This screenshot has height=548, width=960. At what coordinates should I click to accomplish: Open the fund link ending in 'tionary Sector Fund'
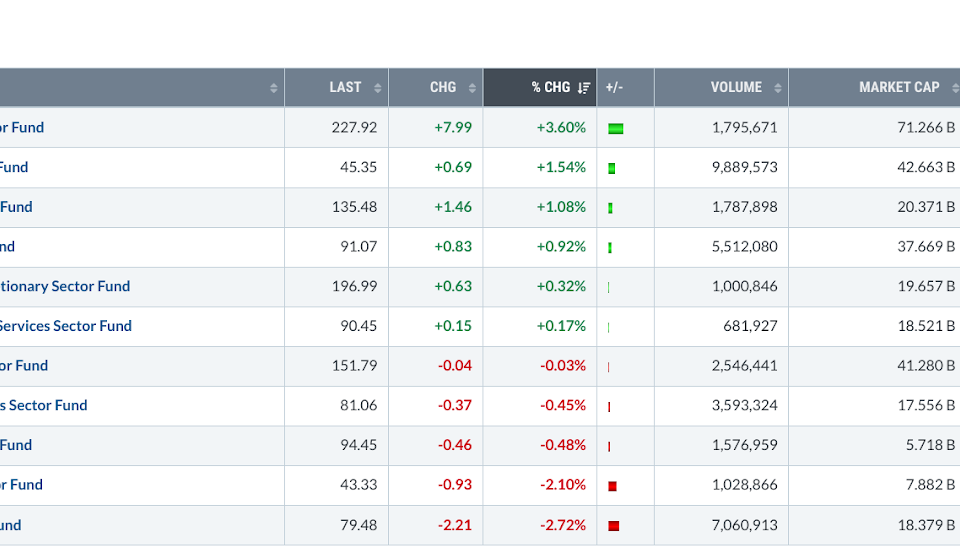coord(65,286)
